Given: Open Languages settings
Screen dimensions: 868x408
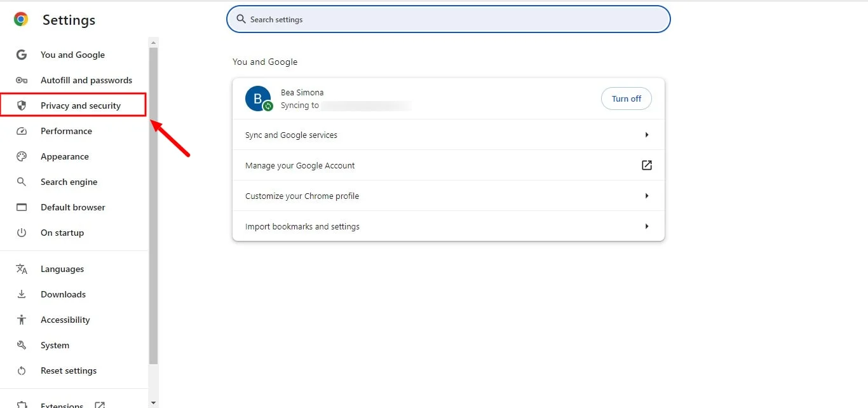Looking at the screenshot, I should [x=62, y=269].
